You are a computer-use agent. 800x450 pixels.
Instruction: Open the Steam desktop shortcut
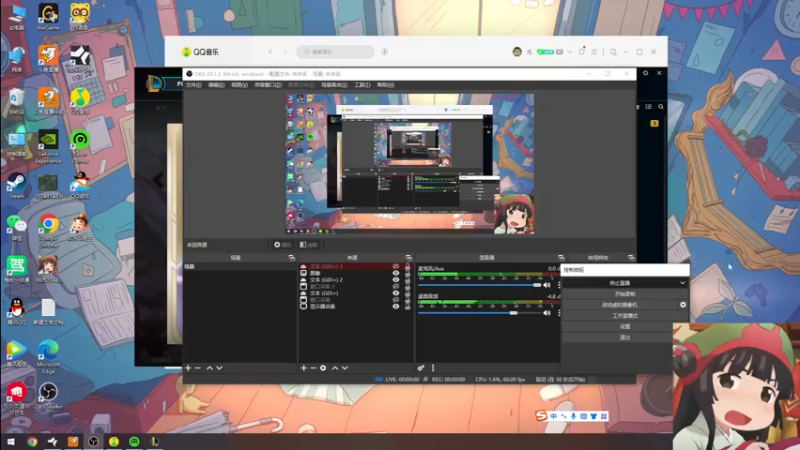pos(16,186)
